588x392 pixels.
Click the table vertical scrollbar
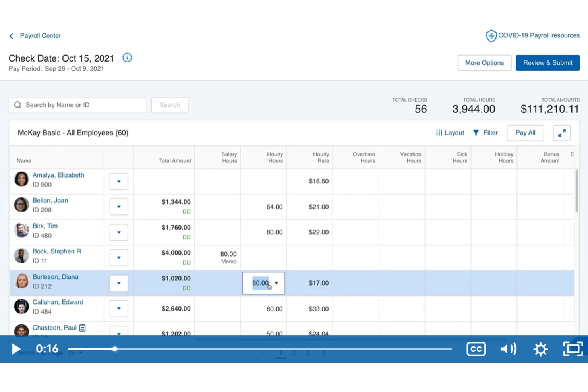[x=577, y=191]
